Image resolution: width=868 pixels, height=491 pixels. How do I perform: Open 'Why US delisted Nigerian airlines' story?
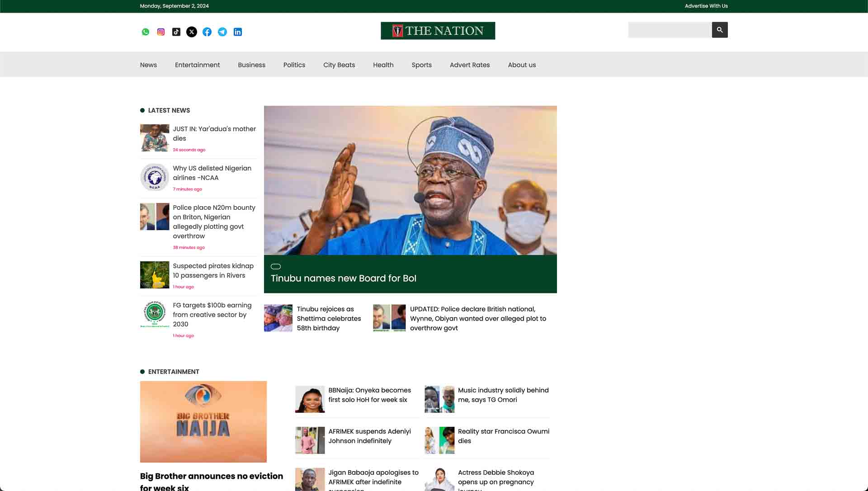212,173
